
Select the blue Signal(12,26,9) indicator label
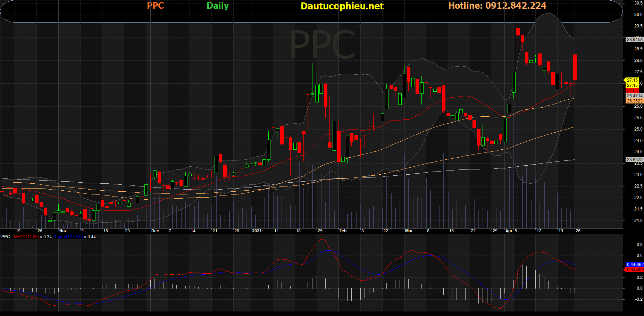click(x=68, y=237)
